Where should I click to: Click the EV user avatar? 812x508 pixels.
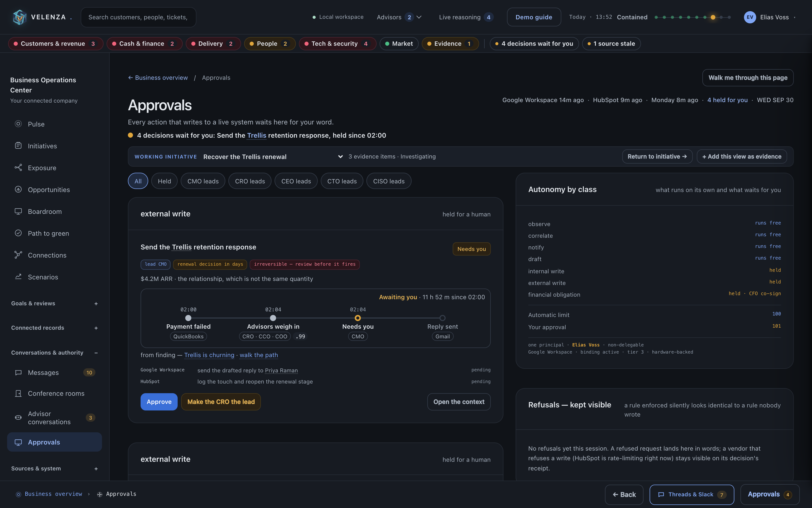750,17
